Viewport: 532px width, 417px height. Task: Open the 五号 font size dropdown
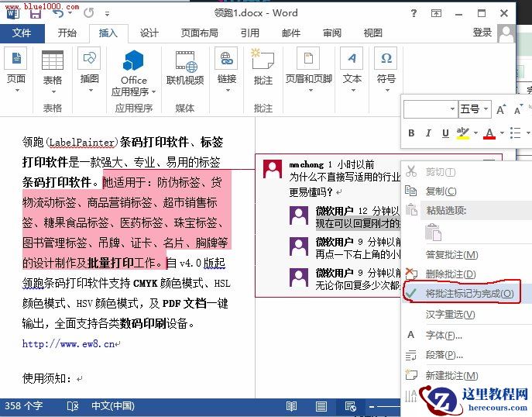486,109
